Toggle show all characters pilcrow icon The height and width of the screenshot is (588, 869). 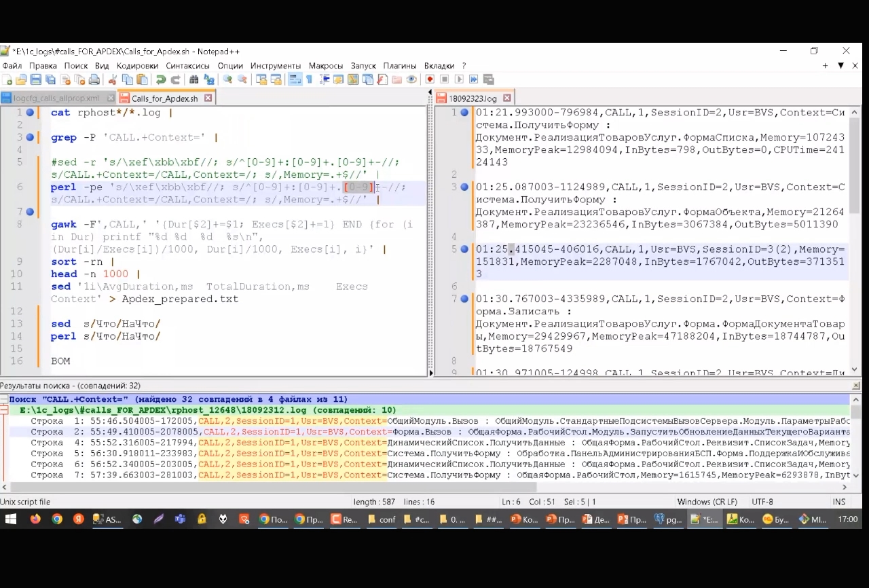(x=309, y=79)
